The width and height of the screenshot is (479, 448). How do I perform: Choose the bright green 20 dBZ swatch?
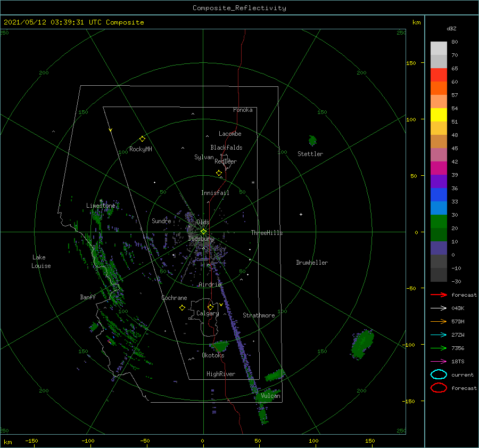pyautogui.click(x=439, y=222)
